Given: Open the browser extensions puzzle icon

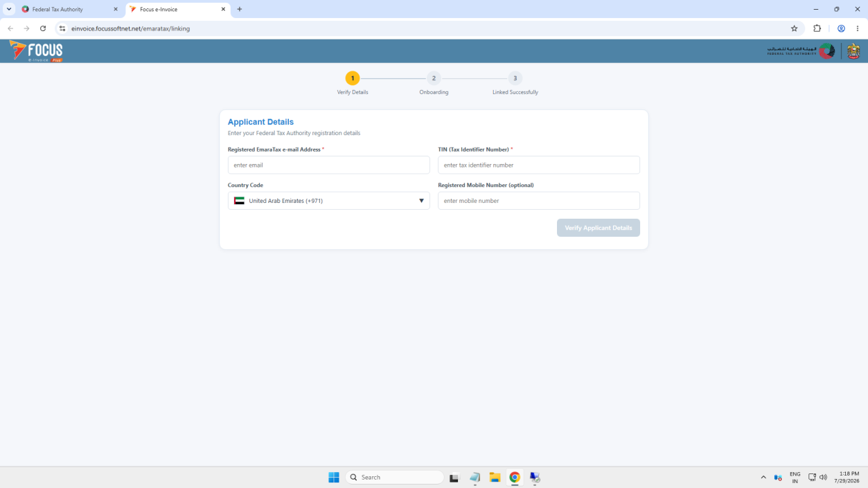Looking at the screenshot, I should pos(817,28).
